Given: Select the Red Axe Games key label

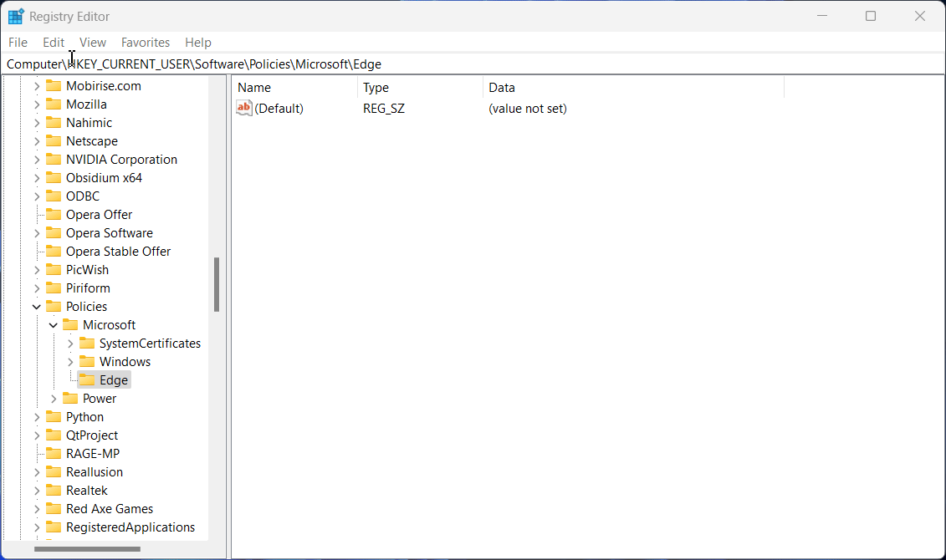Looking at the screenshot, I should pyautogui.click(x=110, y=509).
